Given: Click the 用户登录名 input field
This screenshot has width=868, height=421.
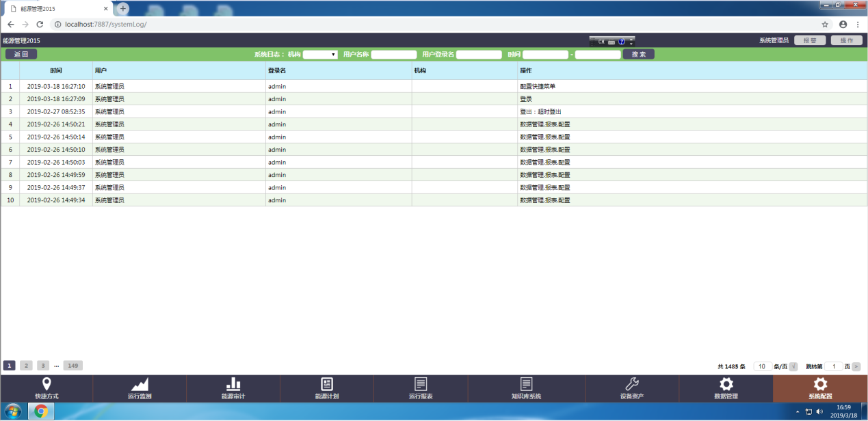Looking at the screenshot, I should coord(479,55).
